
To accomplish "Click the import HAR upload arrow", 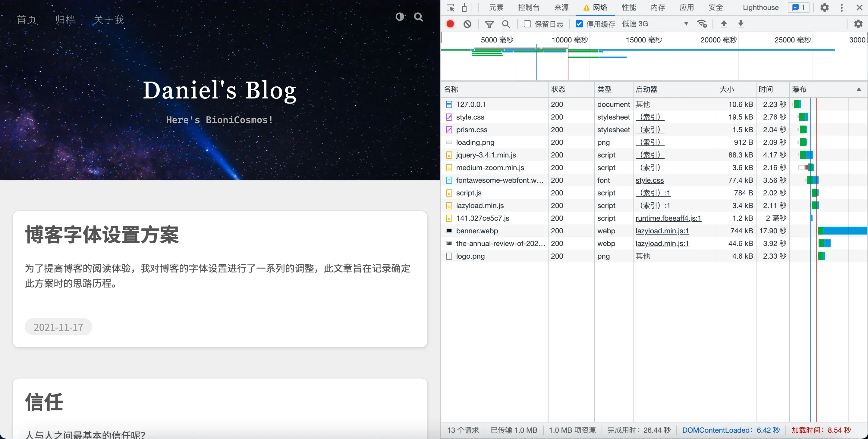I will [724, 24].
